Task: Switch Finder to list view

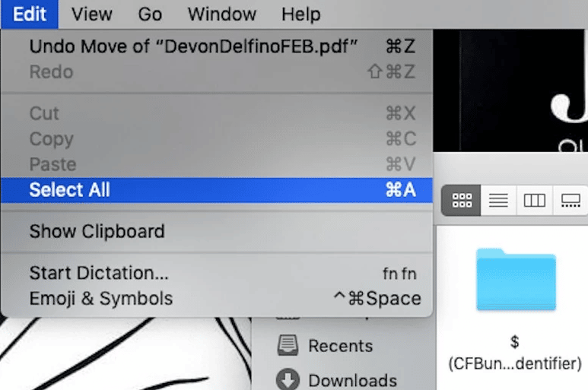Action: point(498,201)
